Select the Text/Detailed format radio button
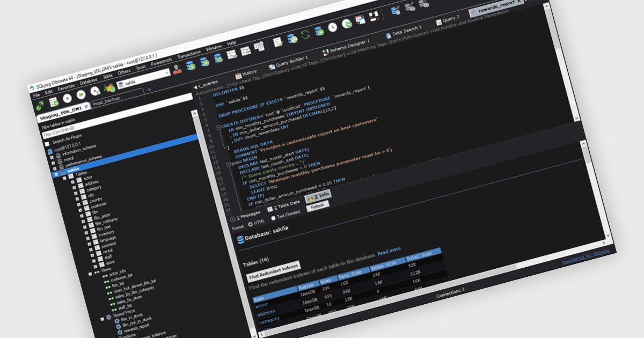 tap(274, 218)
